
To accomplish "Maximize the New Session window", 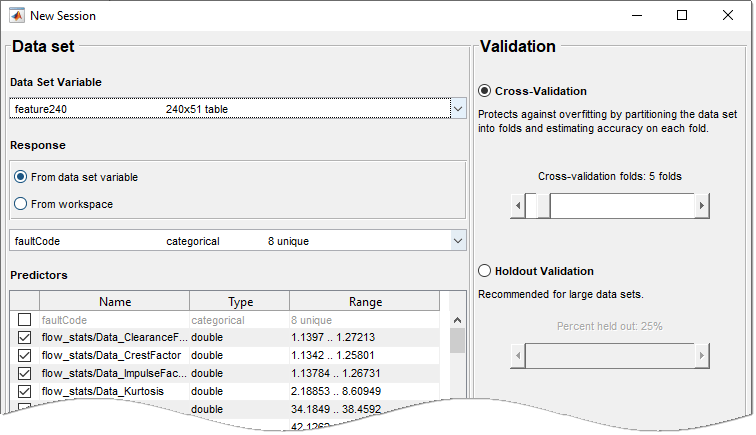I will 682,16.
